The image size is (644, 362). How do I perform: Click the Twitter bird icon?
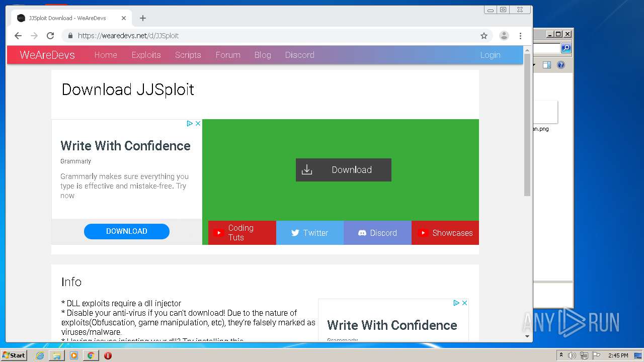point(295,233)
